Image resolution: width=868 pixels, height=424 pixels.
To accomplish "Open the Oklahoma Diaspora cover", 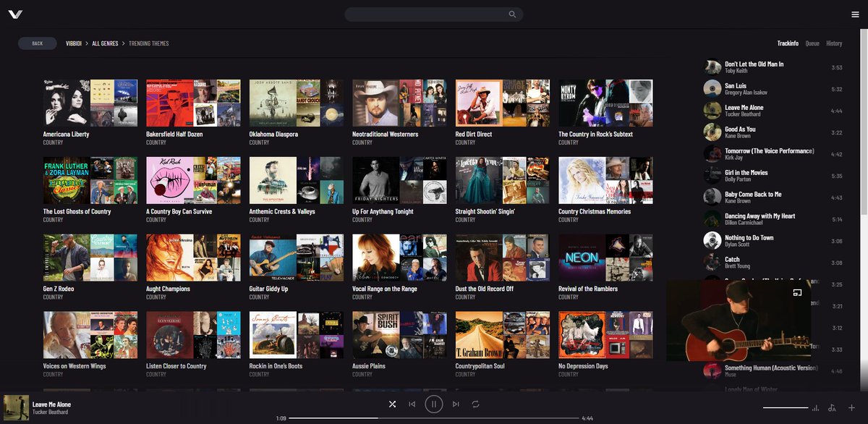I will (297, 103).
